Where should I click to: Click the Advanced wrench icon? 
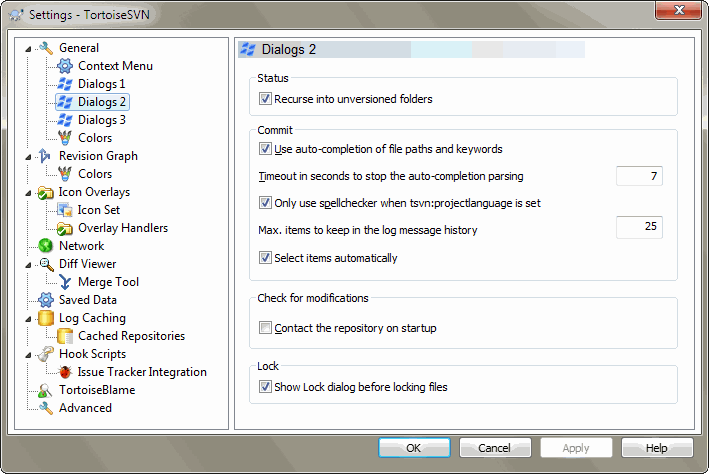click(46, 408)
